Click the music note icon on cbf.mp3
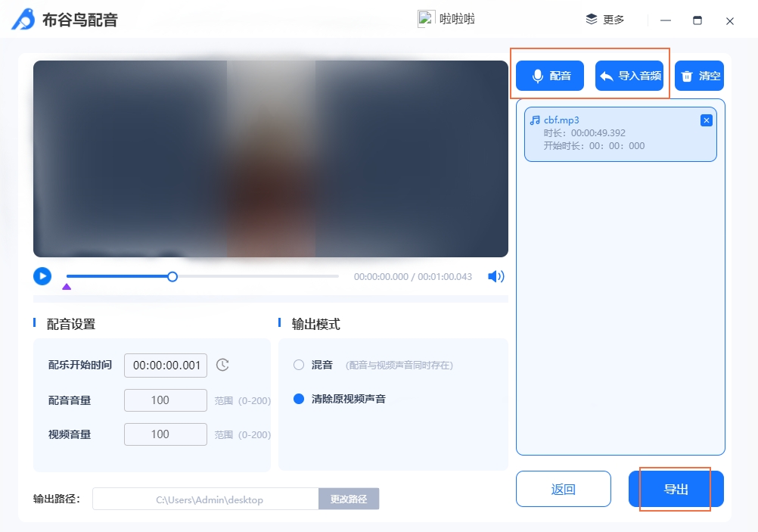This screenshot has height=532, width=758. (534, 120)
